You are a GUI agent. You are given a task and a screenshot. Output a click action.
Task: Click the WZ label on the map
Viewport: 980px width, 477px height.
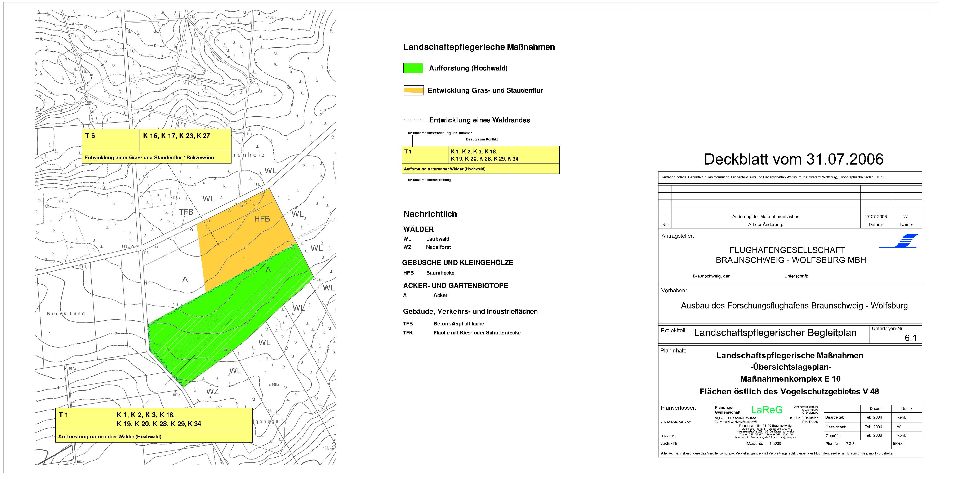[212, 391]
